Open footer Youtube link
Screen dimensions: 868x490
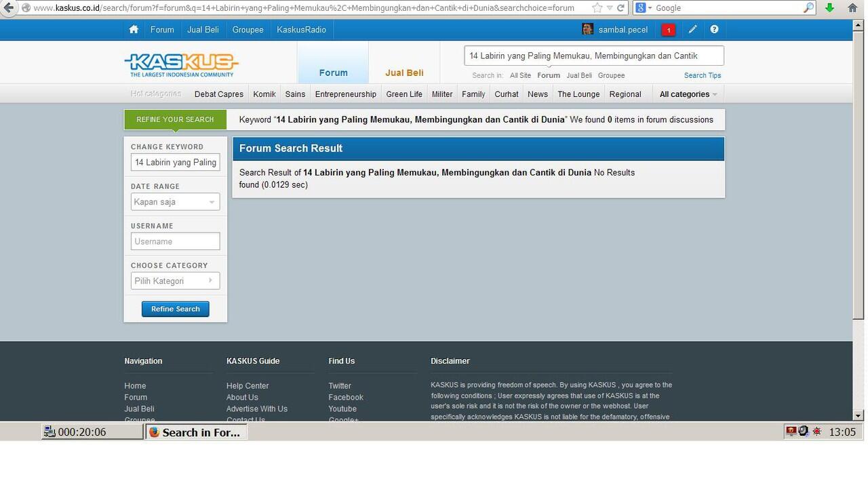pyautogui.click(x=342, y=409)
